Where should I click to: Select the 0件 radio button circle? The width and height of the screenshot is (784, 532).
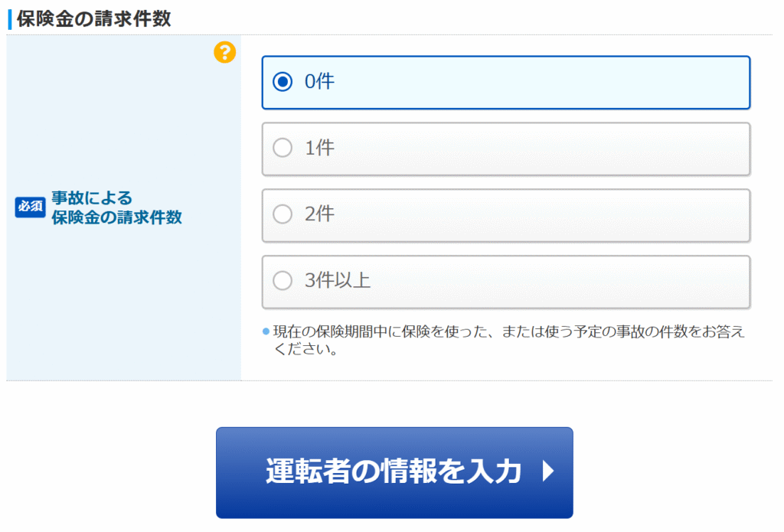(283, 82)
